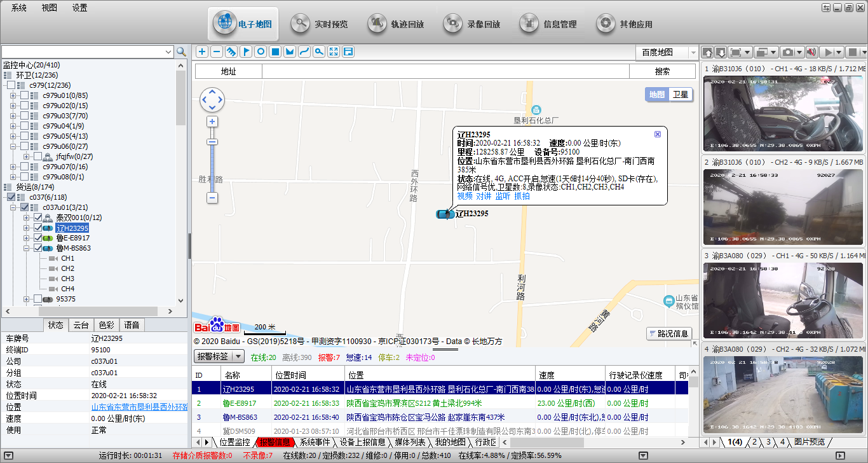Click the map zoom level slider handle
Screen dimensions: 868x463
[x=212, y=142]
